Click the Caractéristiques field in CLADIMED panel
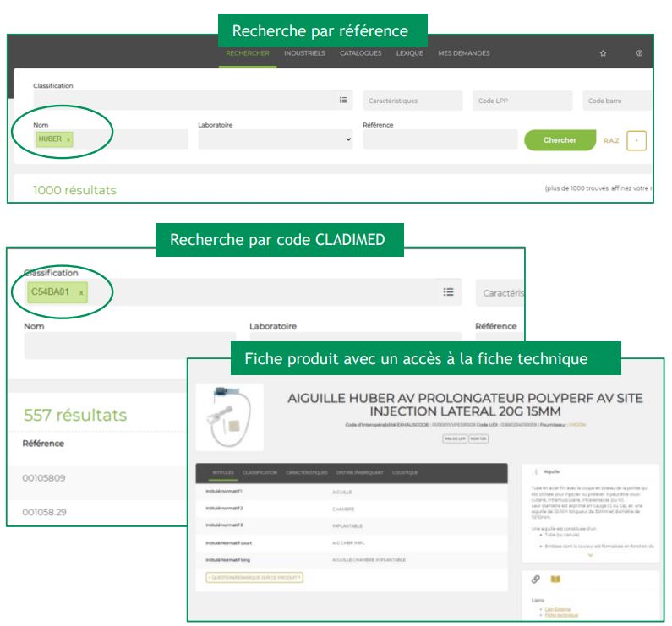This screenshot has width=672, height=626. [x=500, y=292]
